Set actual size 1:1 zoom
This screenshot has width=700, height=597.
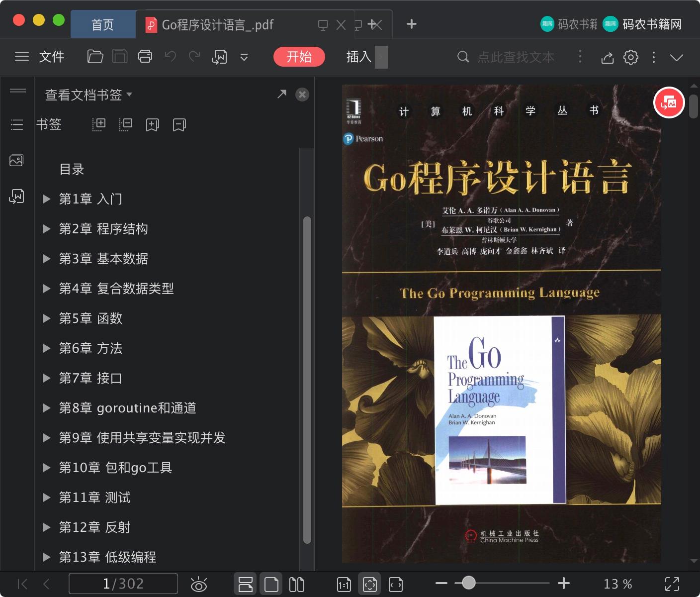click(x=344, y=585)
